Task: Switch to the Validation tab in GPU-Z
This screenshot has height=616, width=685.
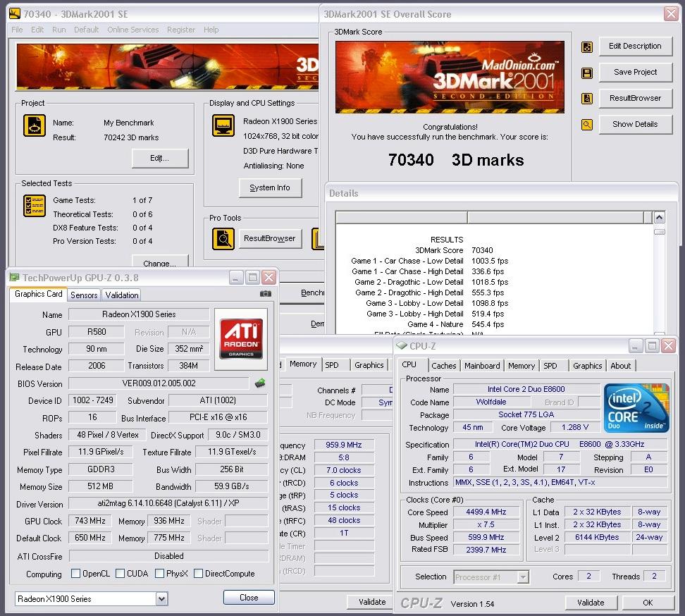Action: 122,295
